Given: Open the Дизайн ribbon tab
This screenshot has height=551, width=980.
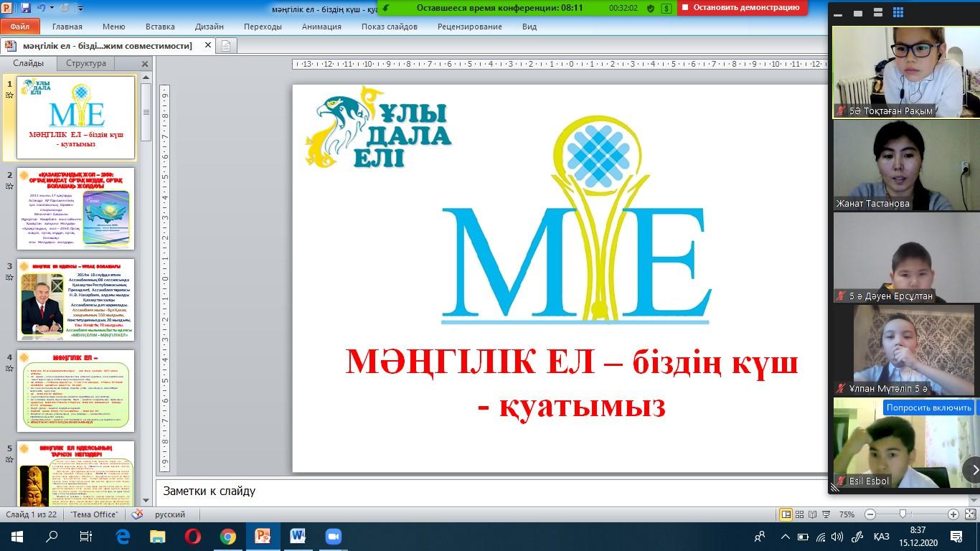Looking at the screenshot, I should [209, 27].
